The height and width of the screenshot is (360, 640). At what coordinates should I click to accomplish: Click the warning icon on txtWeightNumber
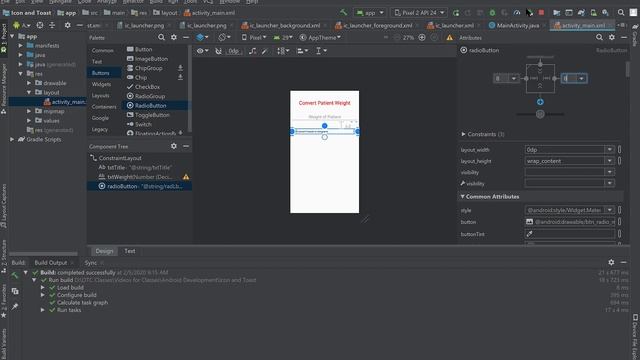186,177
